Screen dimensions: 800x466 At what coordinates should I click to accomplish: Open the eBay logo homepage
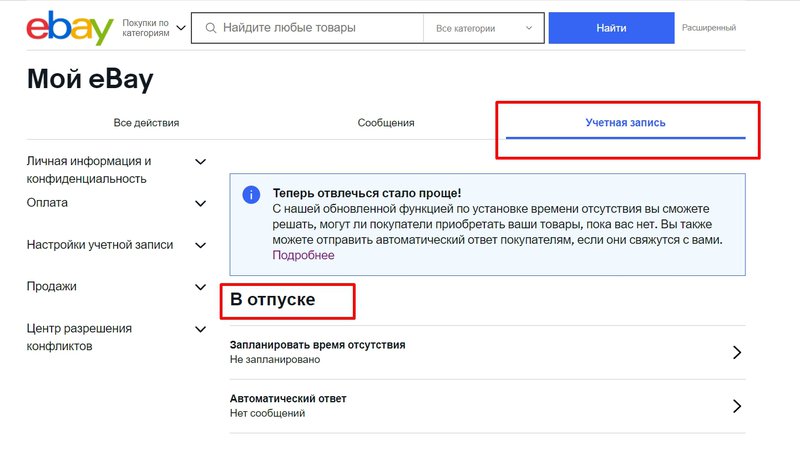click(69, 28)
